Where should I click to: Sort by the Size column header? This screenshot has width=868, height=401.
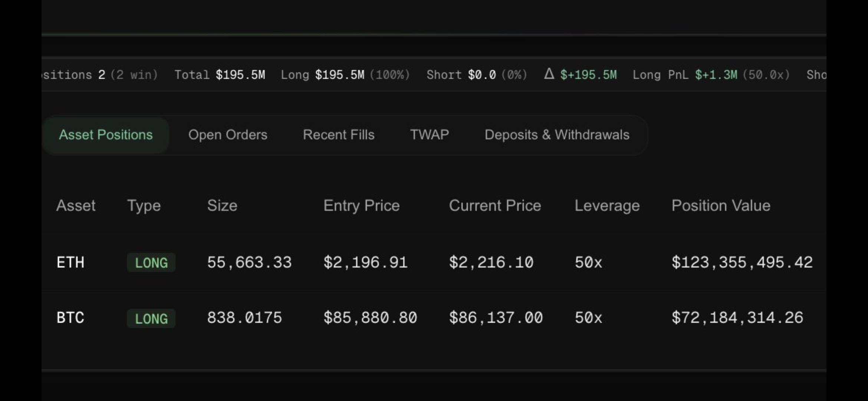[x=222, y=206]
